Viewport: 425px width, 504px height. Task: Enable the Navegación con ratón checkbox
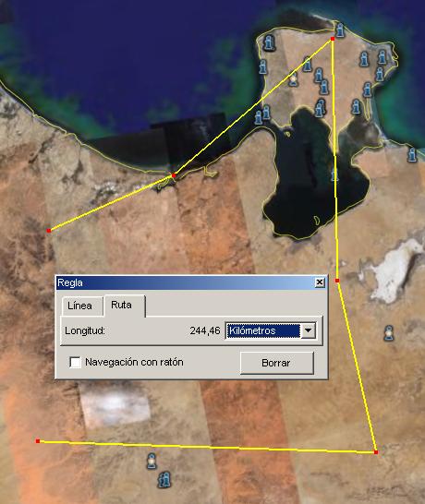75,362
